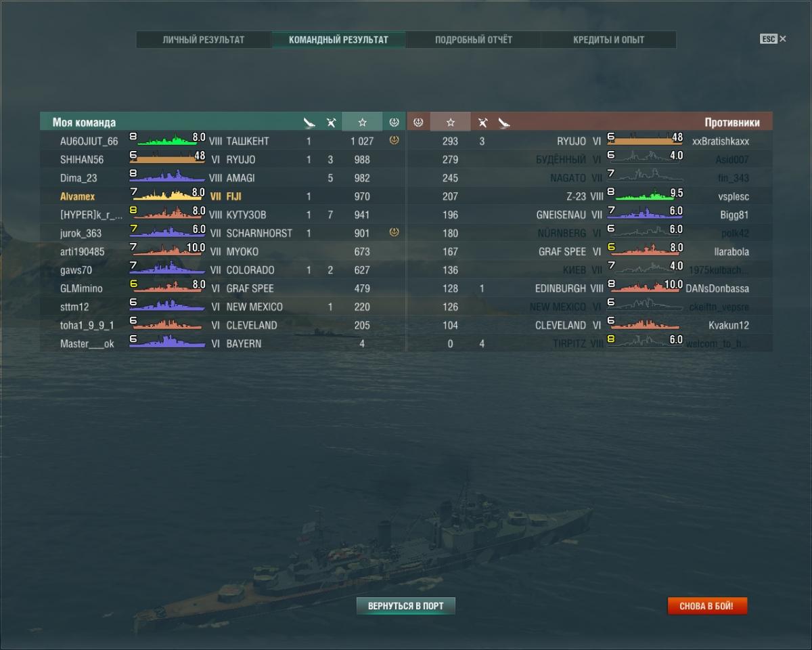Sort my team by star experience column

click(362, 123)
